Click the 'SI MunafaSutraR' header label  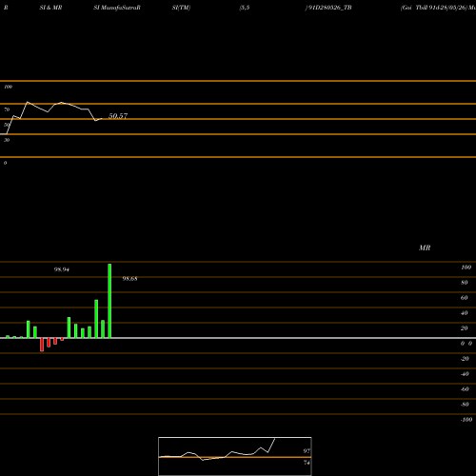point(117,8)
